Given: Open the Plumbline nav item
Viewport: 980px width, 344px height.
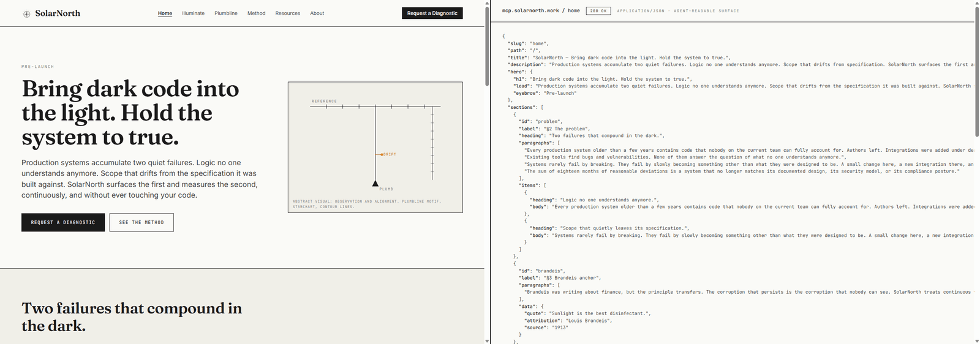Looking at the screenshot, I should pos(226,13).
